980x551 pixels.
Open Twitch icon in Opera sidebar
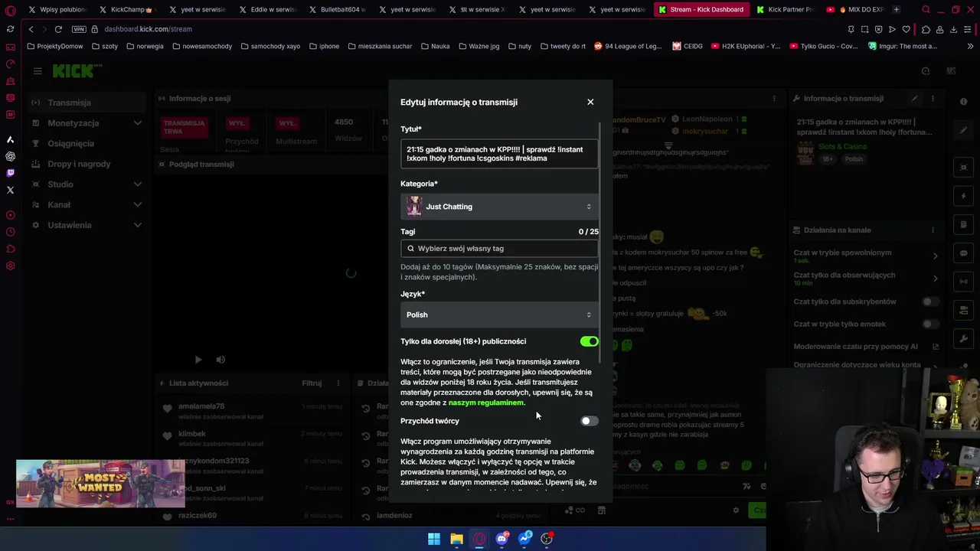10,173
